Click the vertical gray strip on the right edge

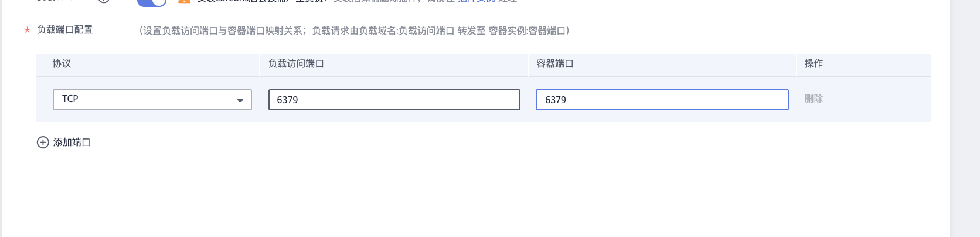(964, 117)
